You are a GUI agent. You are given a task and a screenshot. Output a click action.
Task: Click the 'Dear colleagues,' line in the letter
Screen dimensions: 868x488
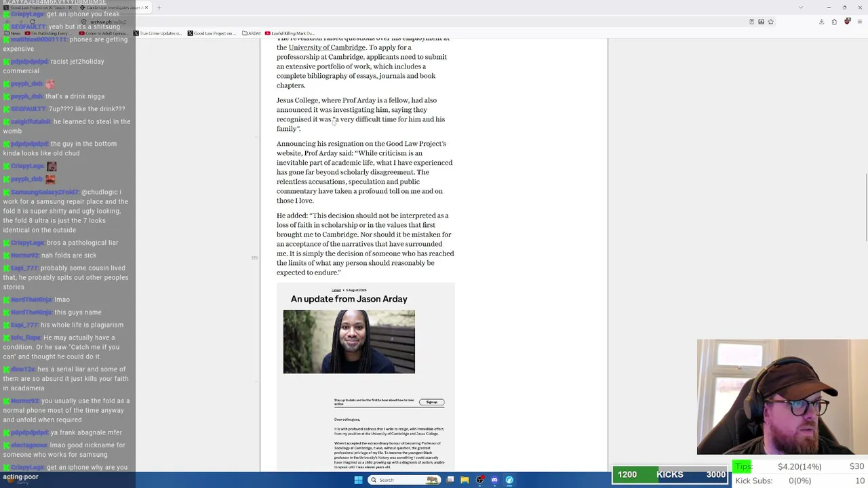tap(347, 420)
